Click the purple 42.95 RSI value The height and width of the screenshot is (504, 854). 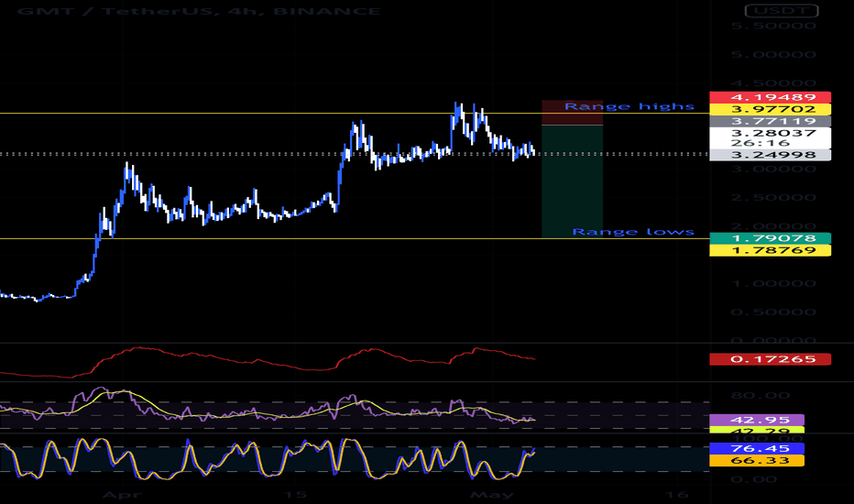click(757, 420)
